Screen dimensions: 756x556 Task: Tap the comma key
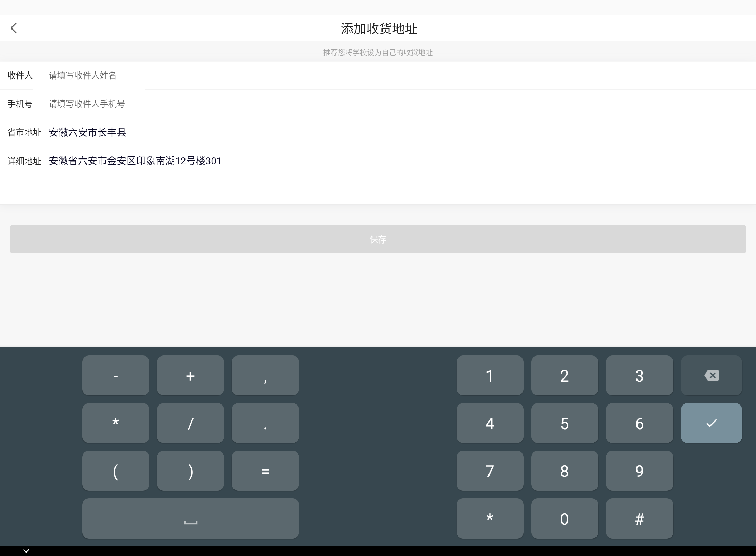click(x=265, y=375)
